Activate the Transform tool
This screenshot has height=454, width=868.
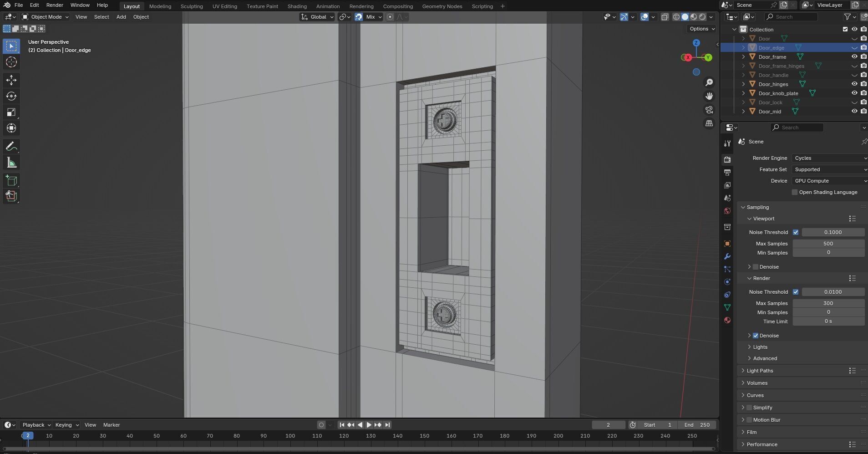coord(11,128)
